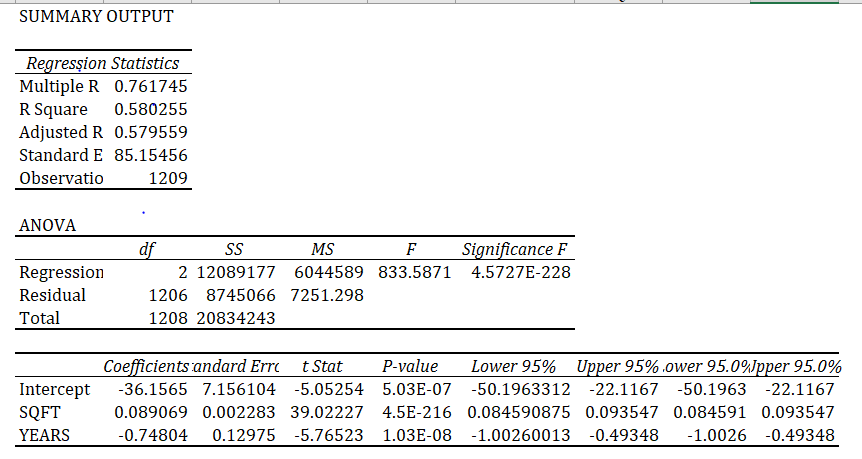The width and height of the screenshot is (862, 459).
Task: Select the YEARS row label
Action: click(x=45, y=435)
